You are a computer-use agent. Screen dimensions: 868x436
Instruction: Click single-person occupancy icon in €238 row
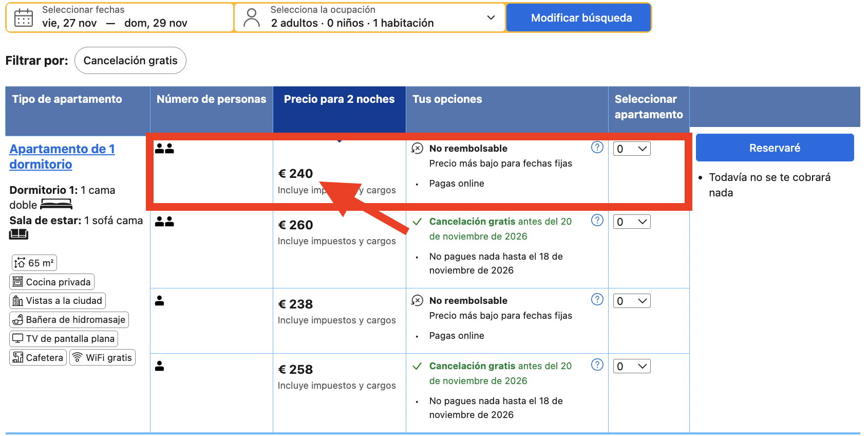pos(160,301)
